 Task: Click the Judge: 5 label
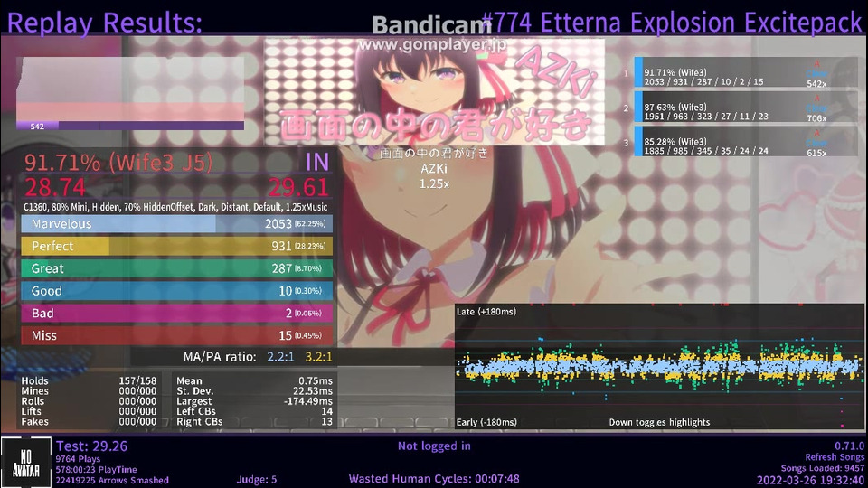tap(256, 480)
